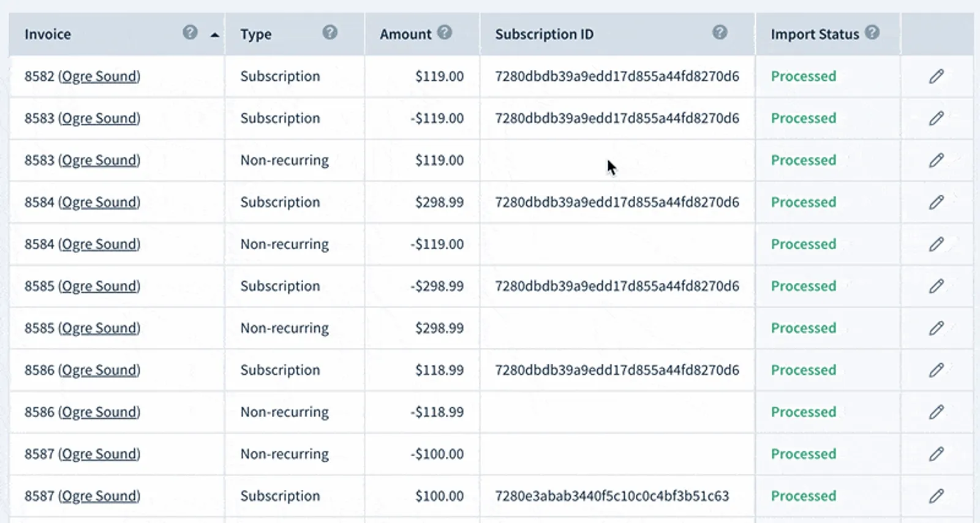Sort by the Amount column header
The image size is (980, 523).
(405, 34)
